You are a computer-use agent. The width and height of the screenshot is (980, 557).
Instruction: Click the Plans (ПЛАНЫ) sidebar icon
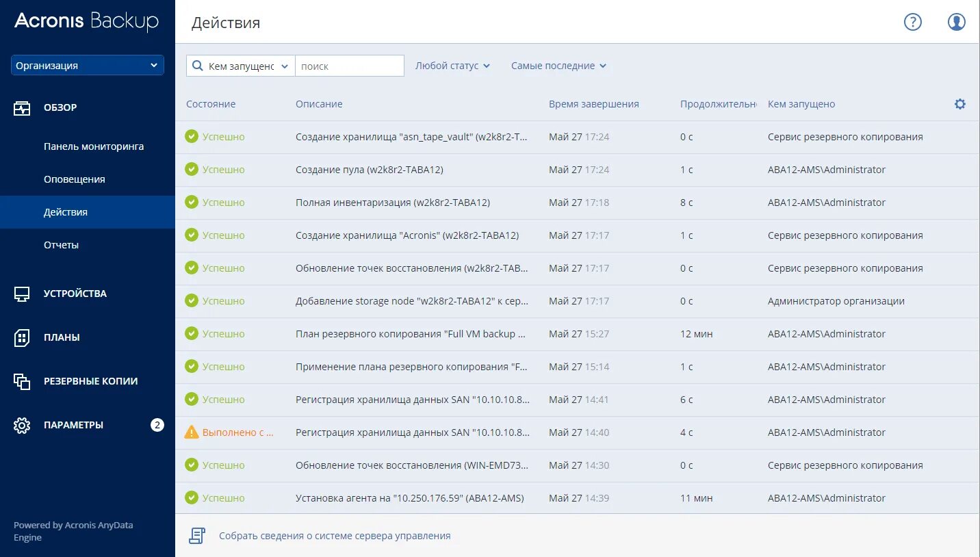click(22, 337)
